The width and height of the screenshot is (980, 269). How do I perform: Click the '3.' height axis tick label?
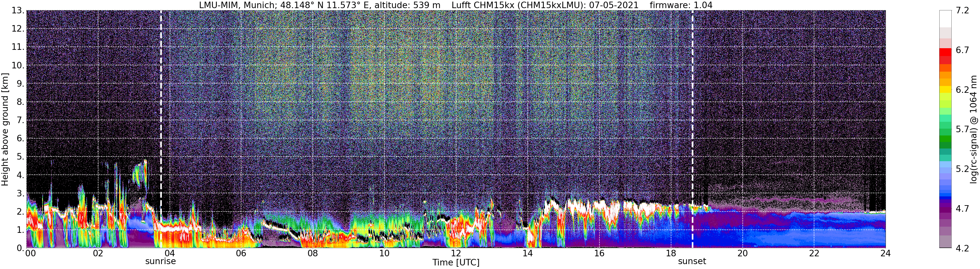(21, 193)
